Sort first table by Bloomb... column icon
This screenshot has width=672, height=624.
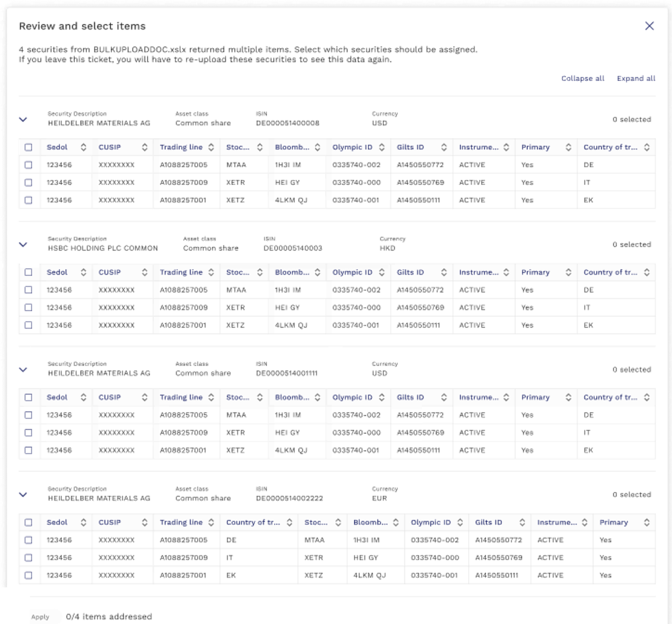coord(318,147)
